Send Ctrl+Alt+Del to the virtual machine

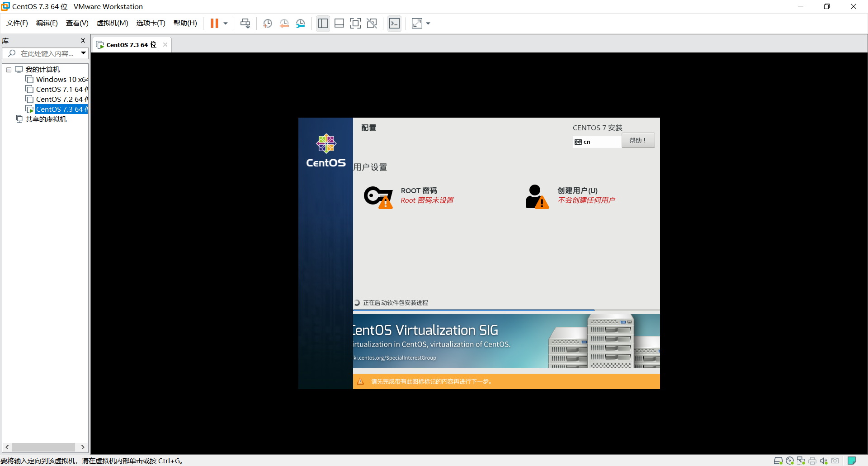coord(245,24)
